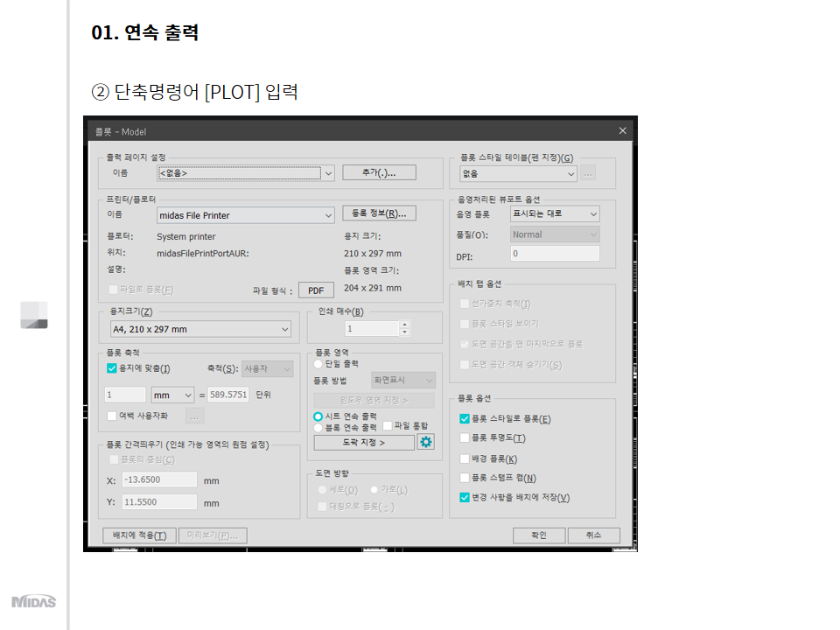Viewport: 840px width, 630px height.
Task: Click the 윈도우 영역 지정 > button
Action: point(374,400)
